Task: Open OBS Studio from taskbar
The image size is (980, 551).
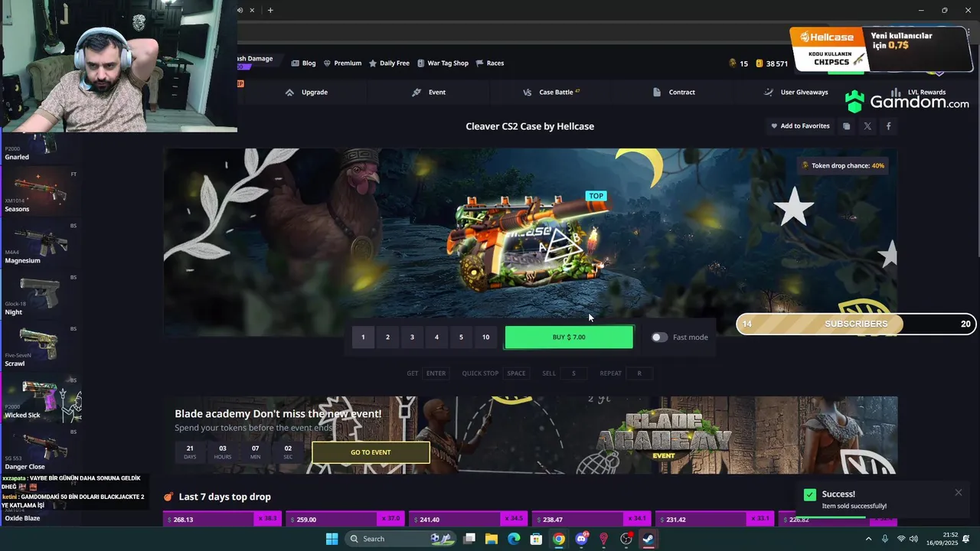Action: (x=626, y=539)
